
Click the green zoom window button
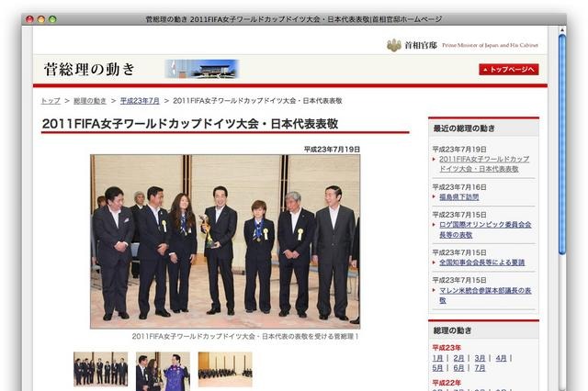[x=52, y=18]
